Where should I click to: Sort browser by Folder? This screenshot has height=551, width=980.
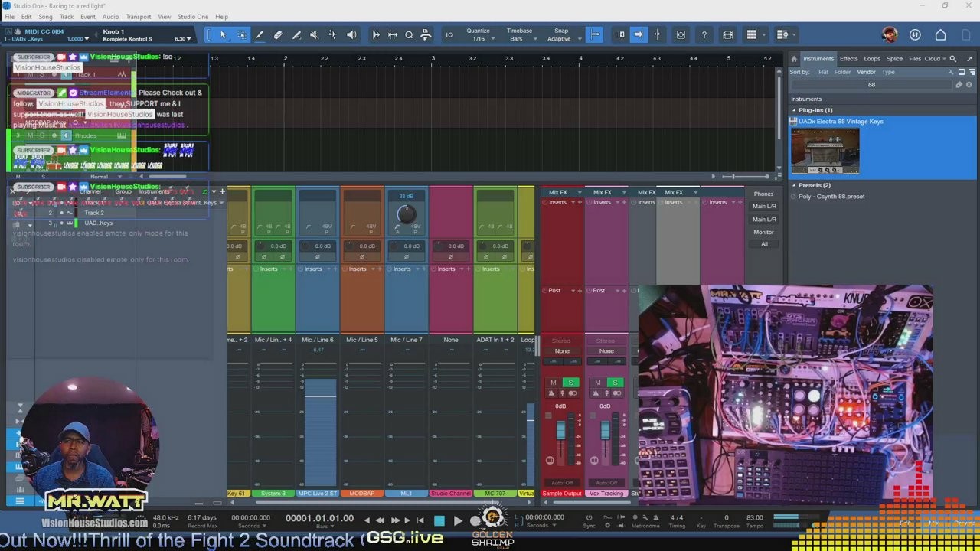click(x=842, y=72)
